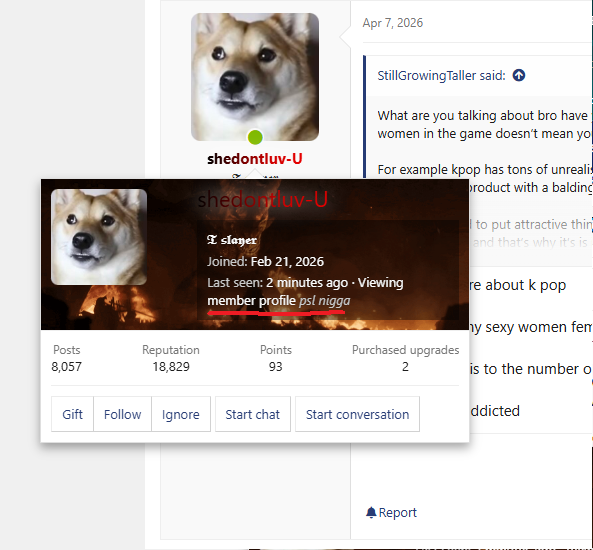Image resolution: width=593 pixels, height=550 pixels.
Task: Click Start conversation button
Action: click(357, 414)
